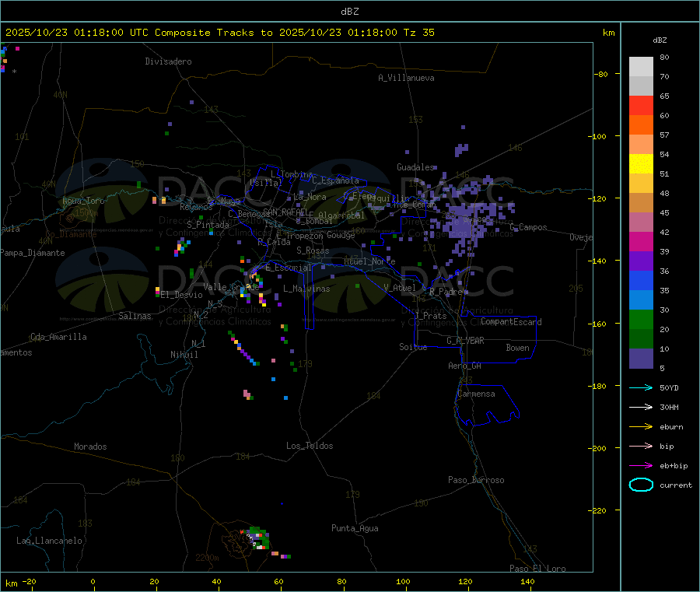Click the C_Campos map label

pyautogui.click(x=529, y=227)
